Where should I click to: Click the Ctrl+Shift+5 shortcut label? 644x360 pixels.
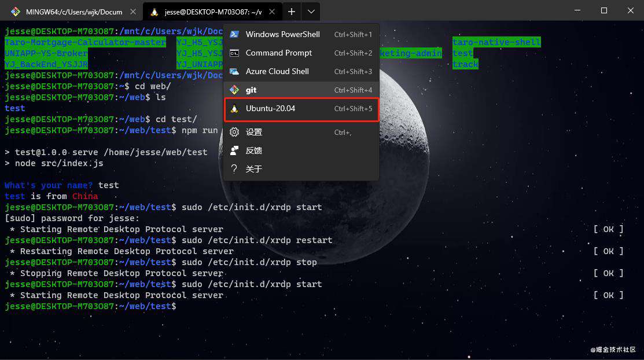click(x=353, y=108)
